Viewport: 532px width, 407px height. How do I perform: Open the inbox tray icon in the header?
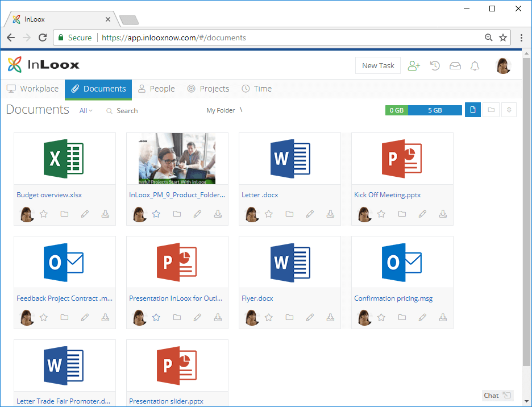coord(455,65)
